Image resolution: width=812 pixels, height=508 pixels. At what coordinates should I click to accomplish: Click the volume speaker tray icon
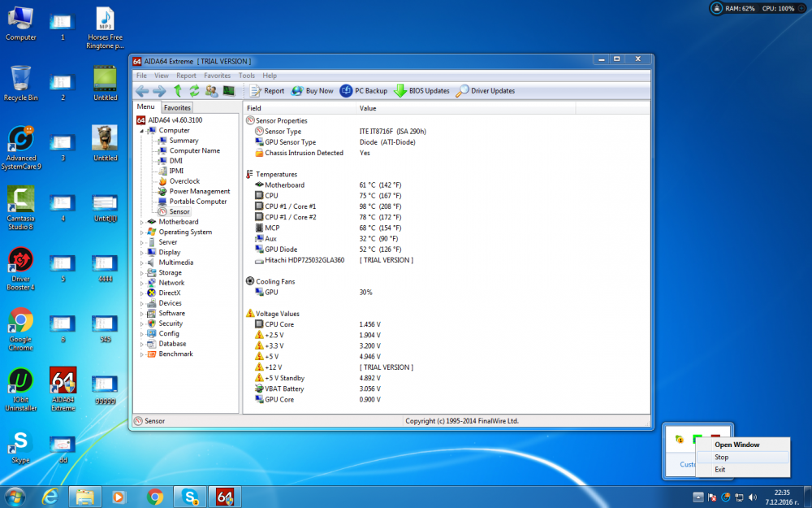pyautogui.click(x=753, y=497)
